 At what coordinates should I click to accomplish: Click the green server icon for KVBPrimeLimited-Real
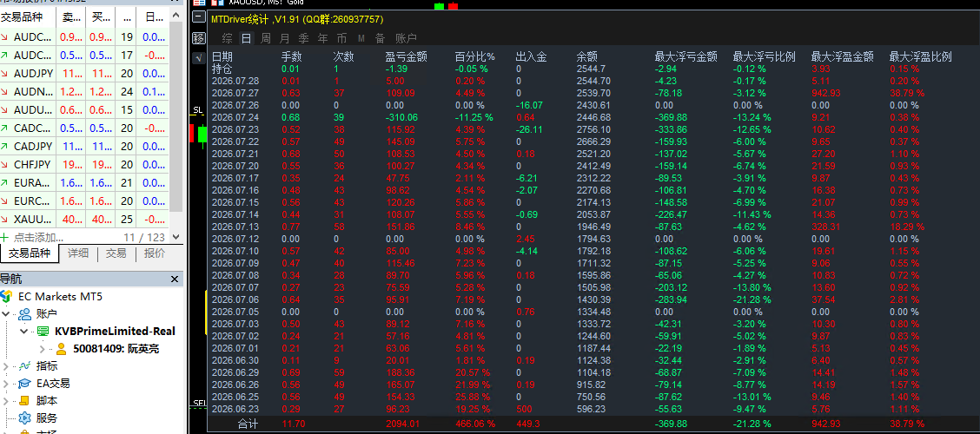click(43, 331)
